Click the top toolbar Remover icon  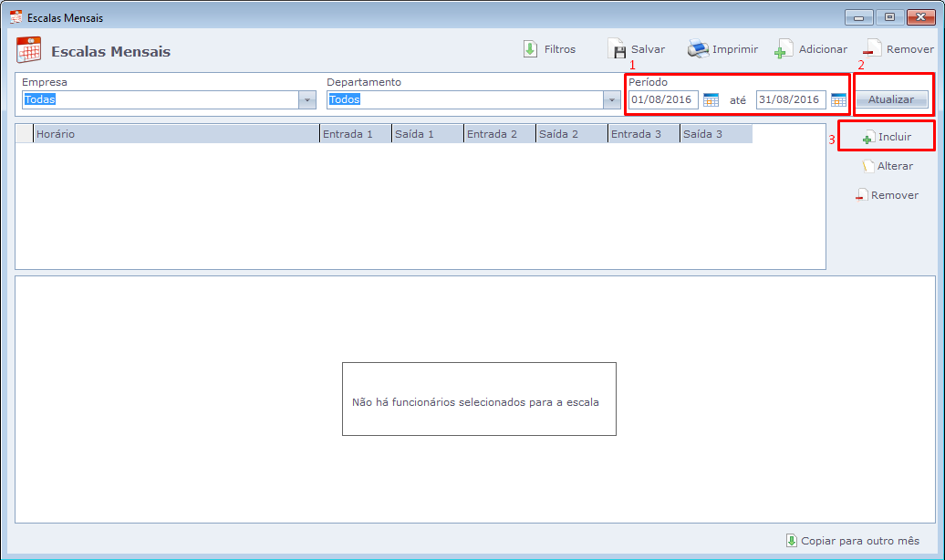pos(872,49)
